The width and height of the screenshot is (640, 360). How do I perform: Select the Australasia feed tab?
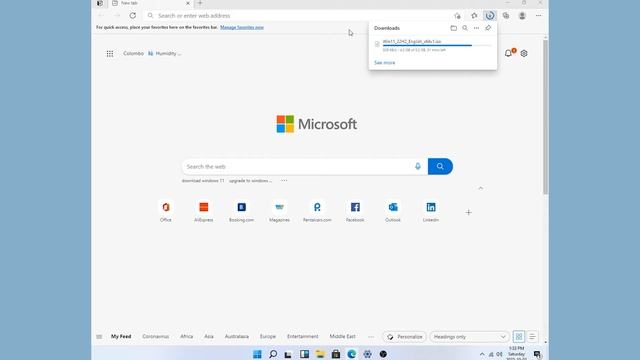(237, 336)
